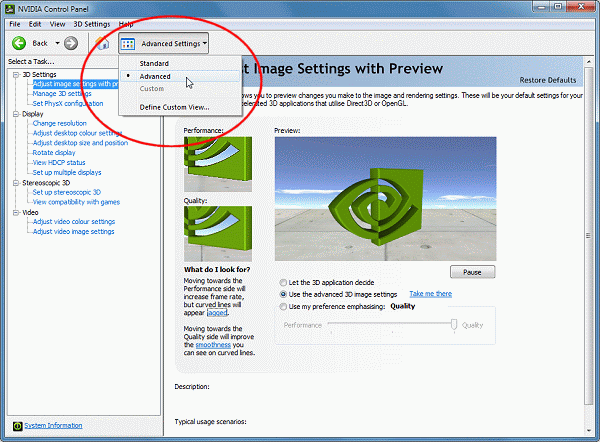Select 'Set up multiple displays' item
This screenshot has width=600, height=442.
[x=67, y=173]
